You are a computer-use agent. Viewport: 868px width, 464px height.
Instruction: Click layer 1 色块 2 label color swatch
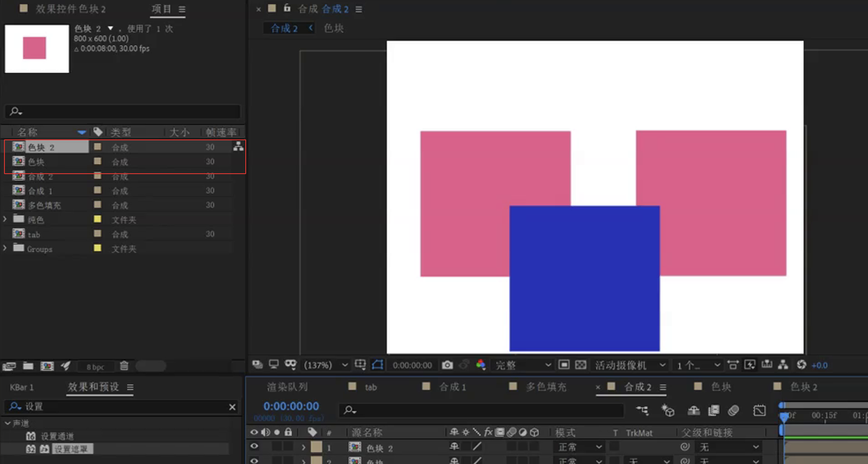point(316,447)
